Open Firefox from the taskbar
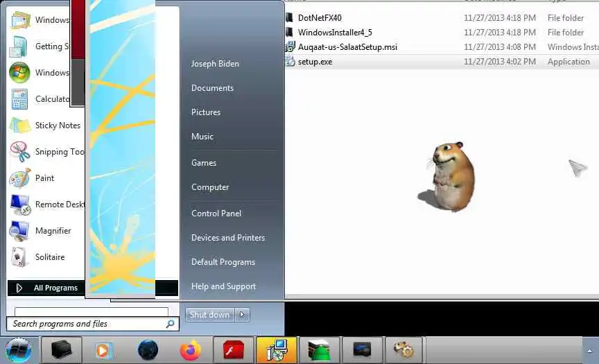599x364 pixels. (x=190, y=350)
